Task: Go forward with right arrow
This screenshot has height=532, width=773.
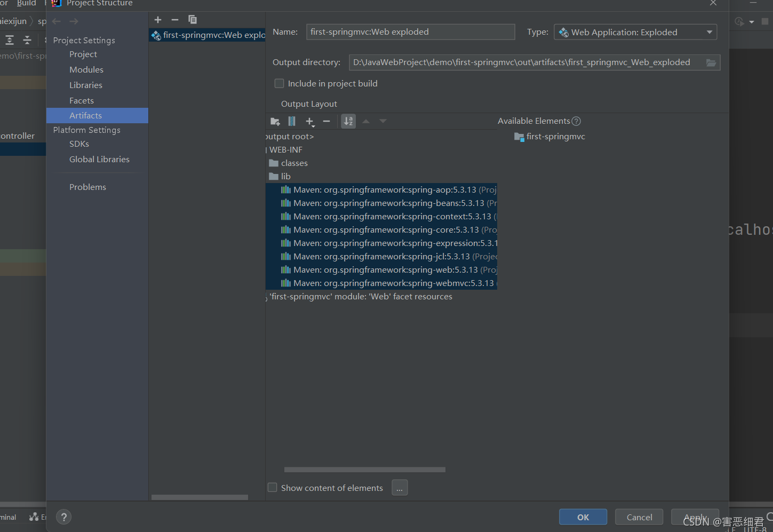Action: 74,21
